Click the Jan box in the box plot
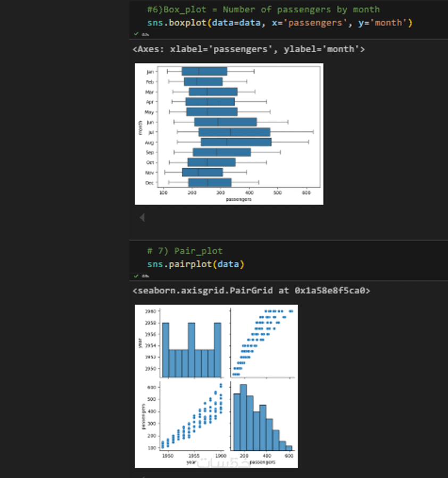The image size is (448, 478). [204, 71]
